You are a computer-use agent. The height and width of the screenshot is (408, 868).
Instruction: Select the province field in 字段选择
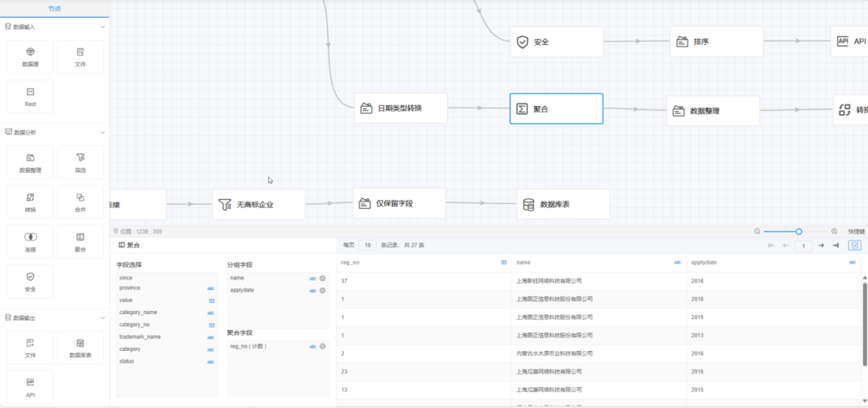click(x=166, y=288)
